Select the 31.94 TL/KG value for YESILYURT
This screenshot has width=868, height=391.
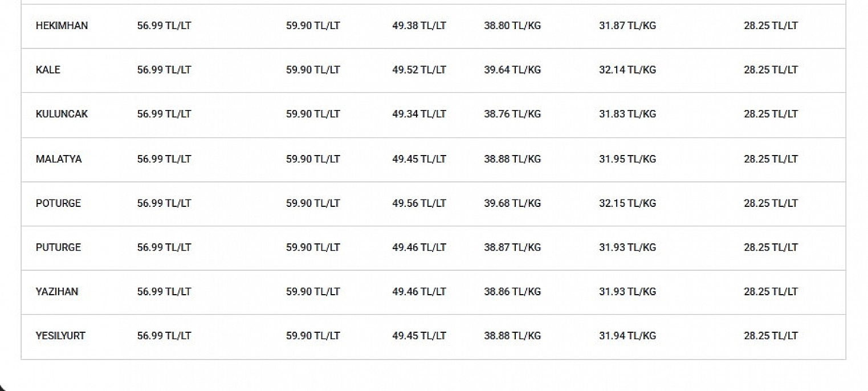point(627,336)
